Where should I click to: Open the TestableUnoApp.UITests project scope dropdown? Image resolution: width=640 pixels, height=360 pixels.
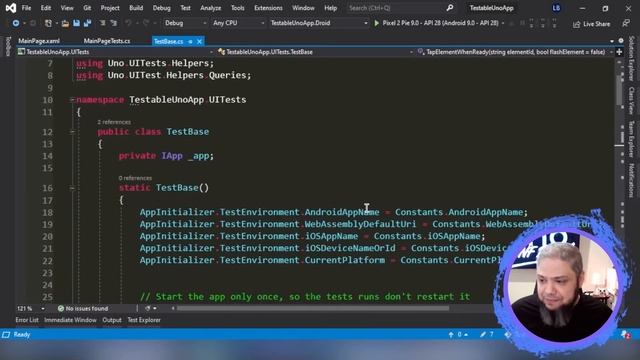click(x=116, y=52)
